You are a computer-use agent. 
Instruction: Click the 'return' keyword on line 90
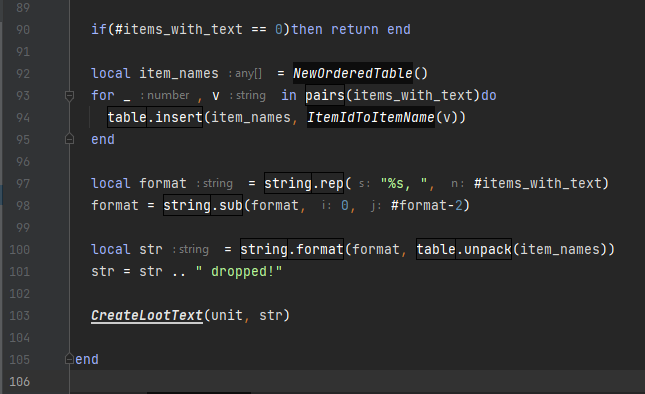(355, 30)
